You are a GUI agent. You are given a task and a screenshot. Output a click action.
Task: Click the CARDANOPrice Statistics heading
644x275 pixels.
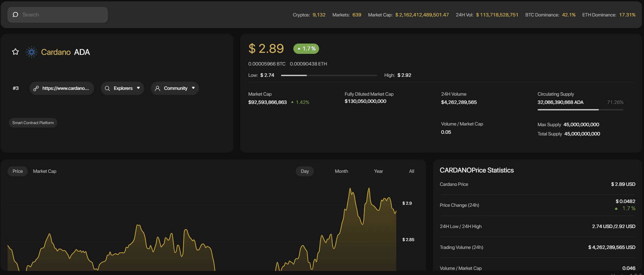[x=477, y=170]
